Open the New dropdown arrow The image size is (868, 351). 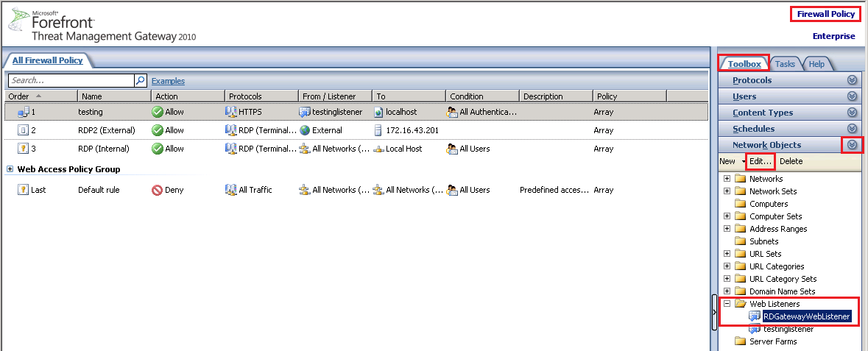[x=744, y=162]
